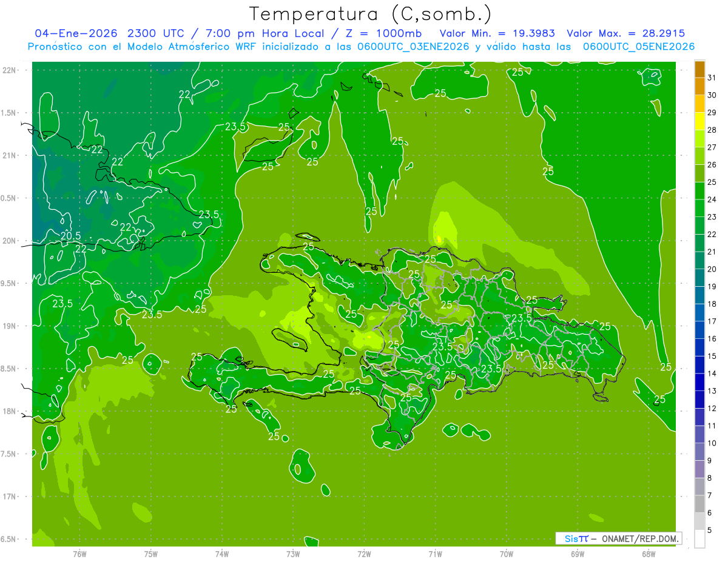
Task: Click the '73W' longitude axis label
Action: [x=293, y=554]
